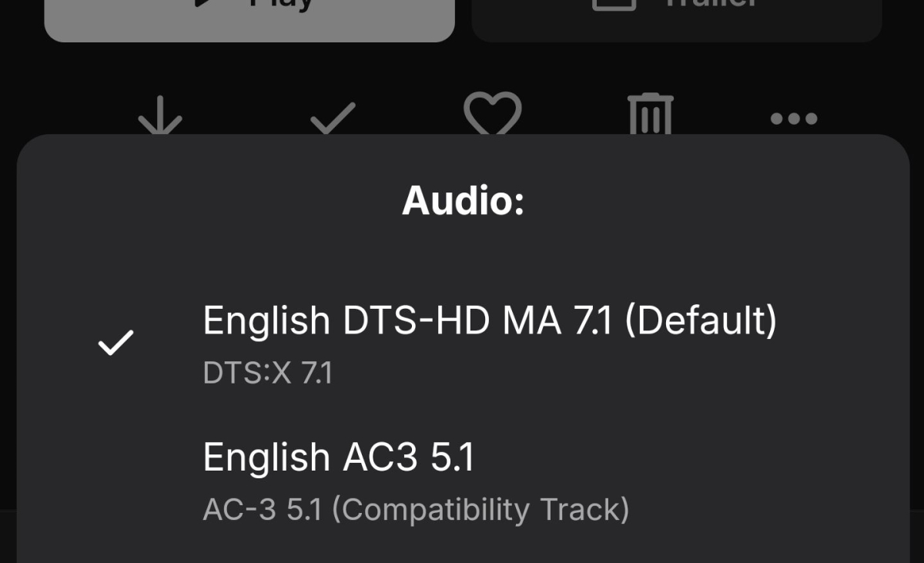Favorite this title with the heart icon
The image size is (924, 563).
[x=493, y=114]
